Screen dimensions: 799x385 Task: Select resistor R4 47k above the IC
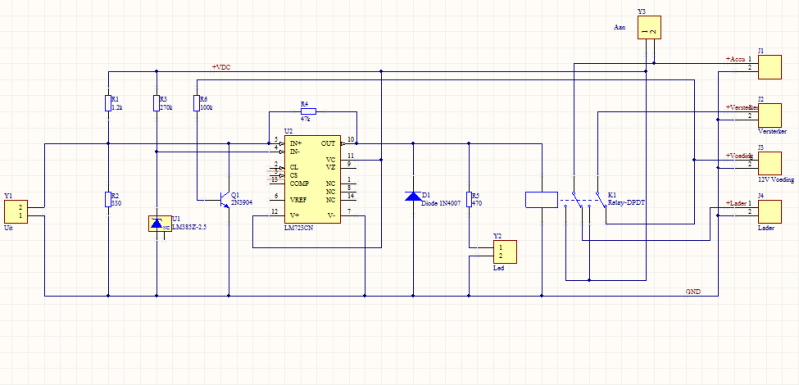308,112
